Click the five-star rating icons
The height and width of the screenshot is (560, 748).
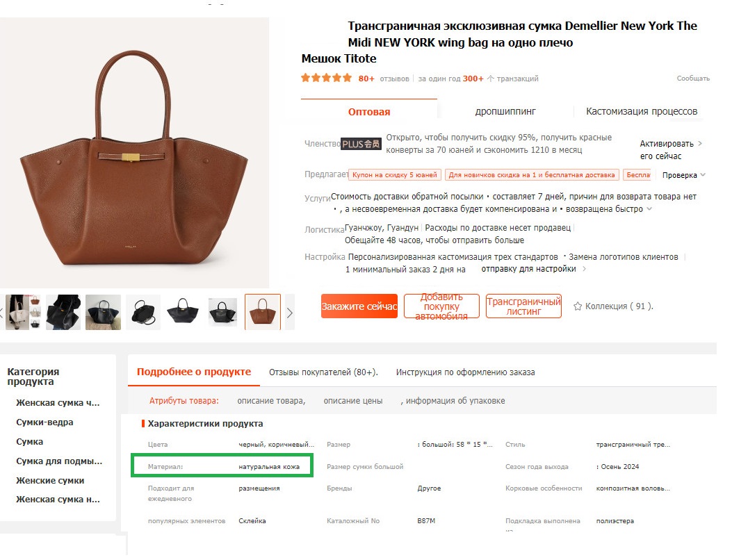pos(326,79)
